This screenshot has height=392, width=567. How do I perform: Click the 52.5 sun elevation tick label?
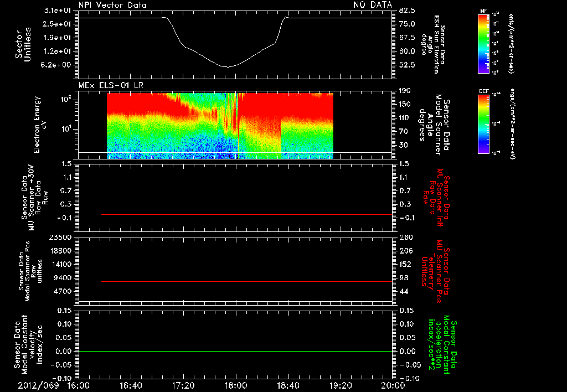(x=407, y=65)
